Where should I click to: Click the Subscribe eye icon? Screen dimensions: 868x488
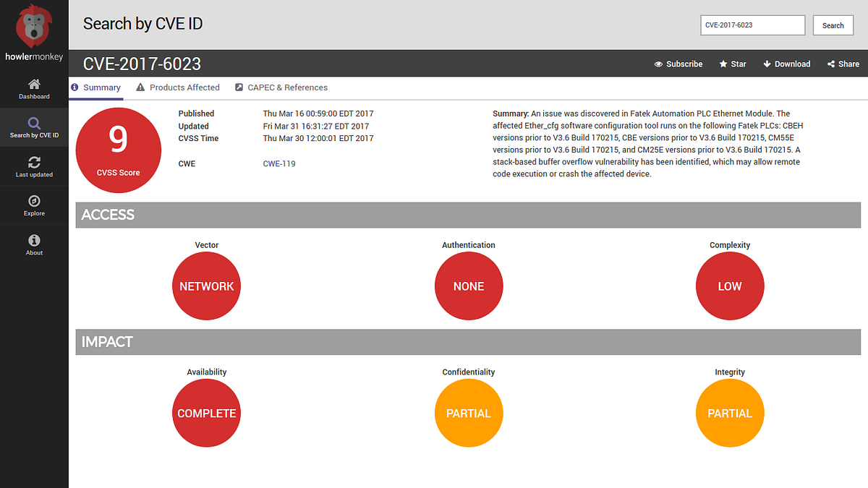tap(658, 64)
